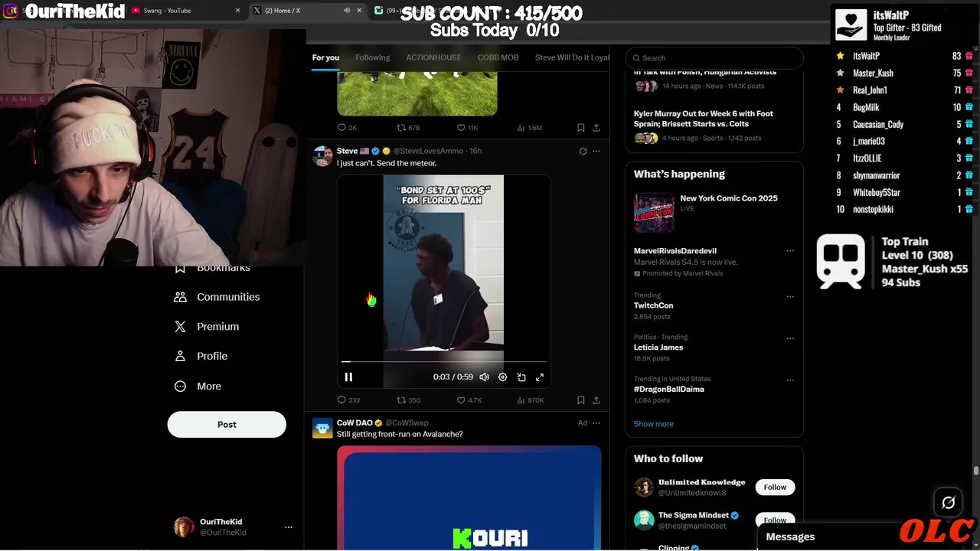Open Premium in the sidebar
The image size is (980, 551).
(207, 326)
